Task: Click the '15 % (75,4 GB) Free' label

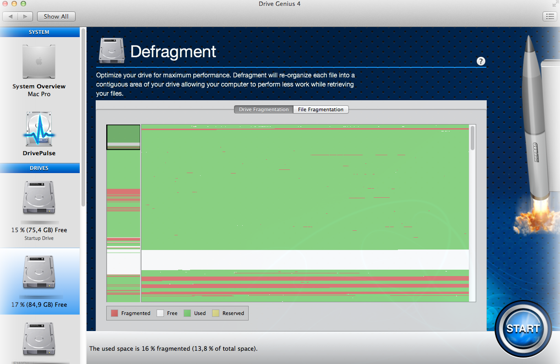Action: coord(39,230)
